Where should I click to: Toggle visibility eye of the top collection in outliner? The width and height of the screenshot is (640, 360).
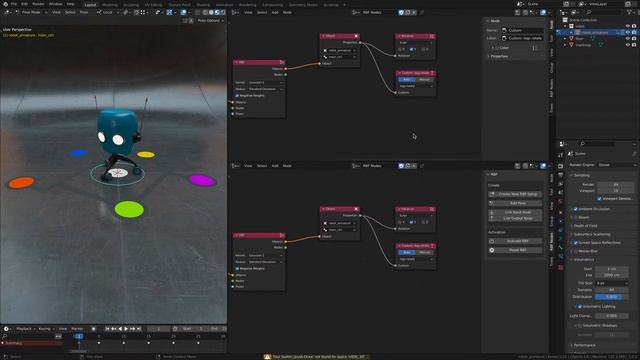[x=628, y=26]
